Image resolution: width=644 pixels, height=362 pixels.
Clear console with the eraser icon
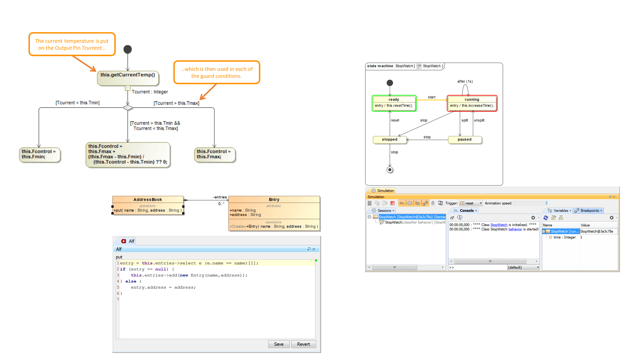point(452,218)
